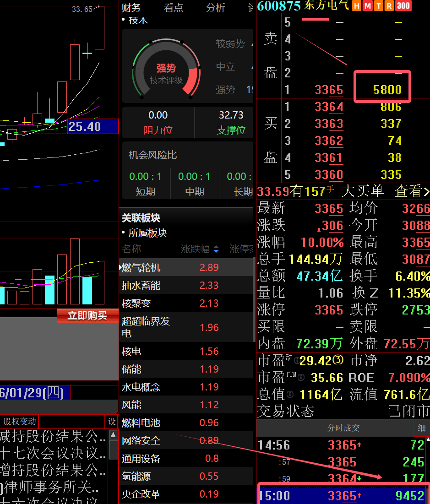
Task: Click info icon beside 市盈TTM
Action: coord(301,377)
